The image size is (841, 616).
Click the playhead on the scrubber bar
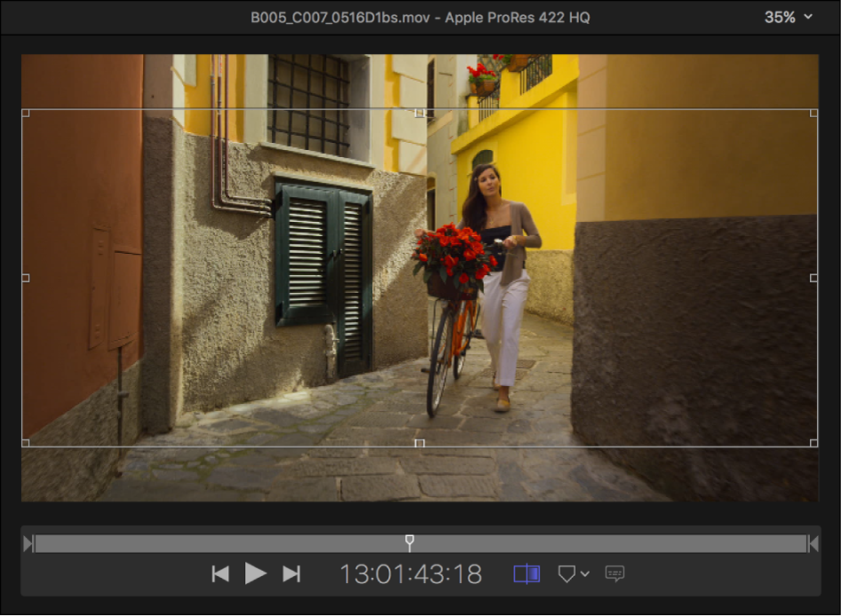(x=409, y=541)
